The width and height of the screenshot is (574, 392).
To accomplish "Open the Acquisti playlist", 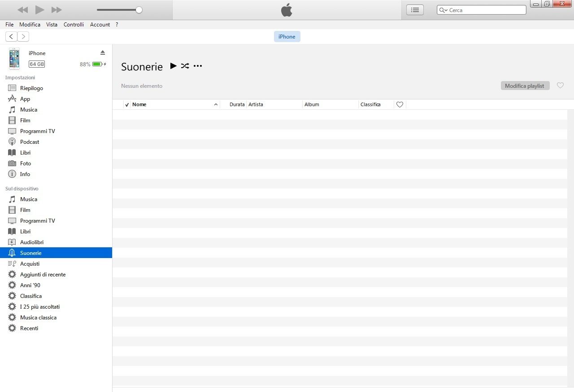I will (56, 264).
